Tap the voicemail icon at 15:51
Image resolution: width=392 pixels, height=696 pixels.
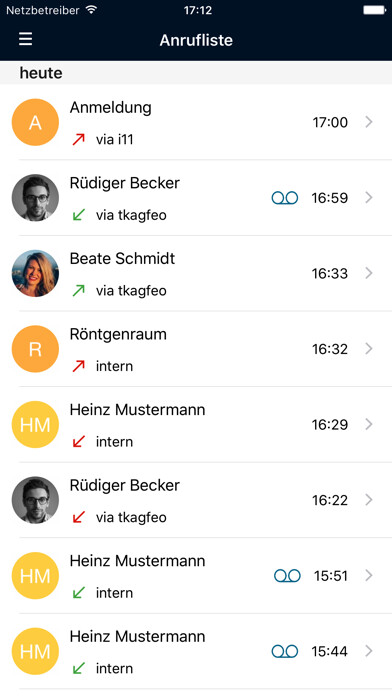click(287, 576)
